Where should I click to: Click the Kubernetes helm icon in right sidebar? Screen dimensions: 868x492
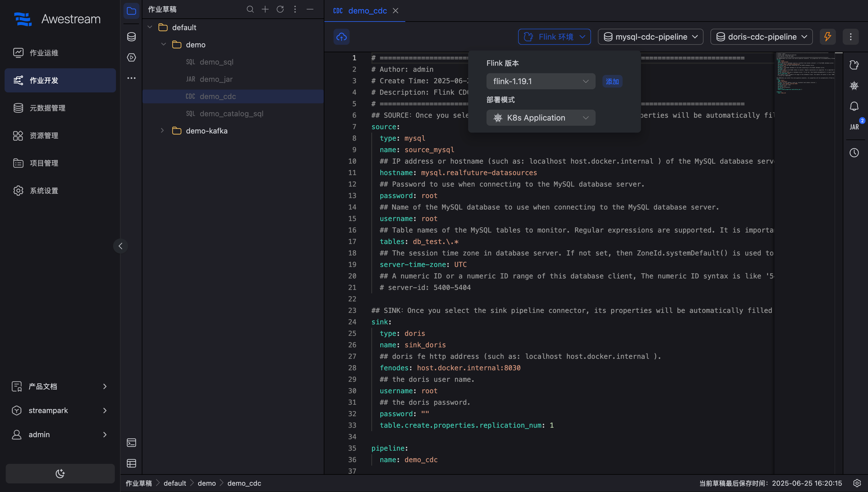(854, 86)
